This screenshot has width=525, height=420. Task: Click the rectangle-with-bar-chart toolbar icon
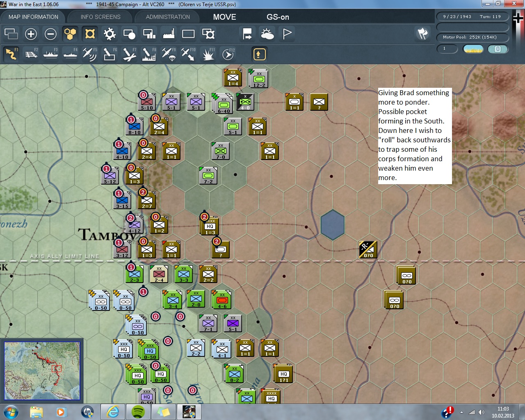149,34
